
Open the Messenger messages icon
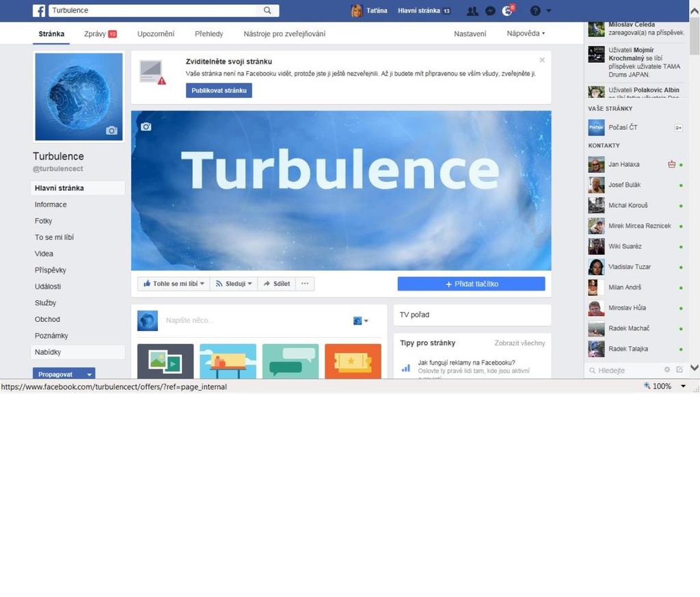pyautogui.click(x=490, y=11)
